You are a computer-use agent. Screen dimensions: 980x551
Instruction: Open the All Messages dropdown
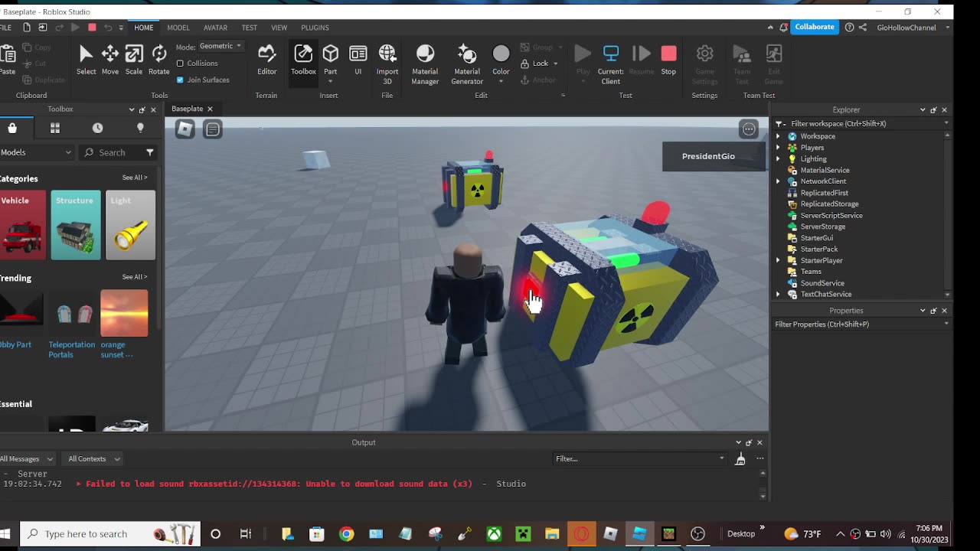[x=28, y=459]
